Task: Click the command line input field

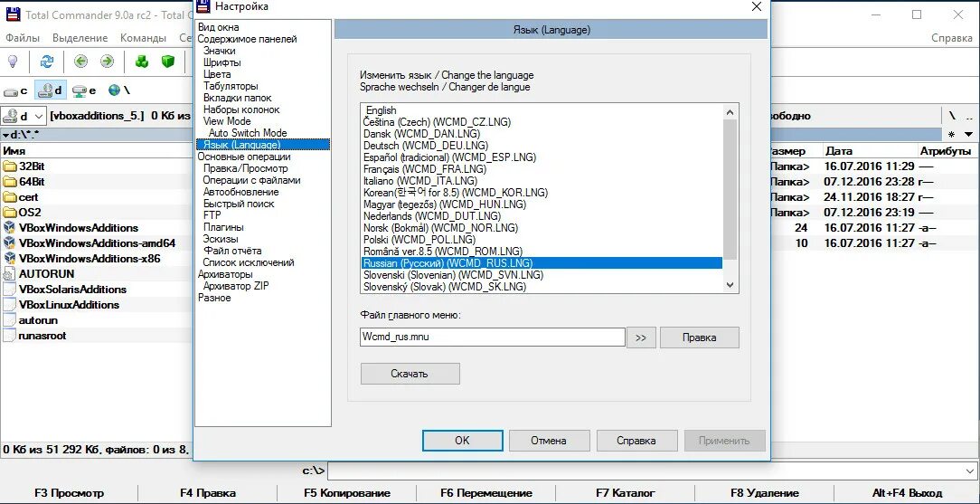Action: tap(645, 471)
